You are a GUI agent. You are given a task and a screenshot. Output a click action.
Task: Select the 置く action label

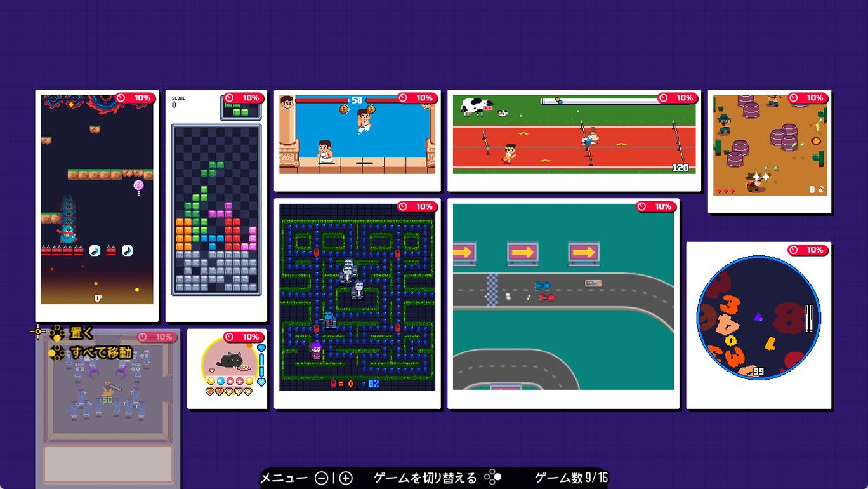(x=81, y=333)
